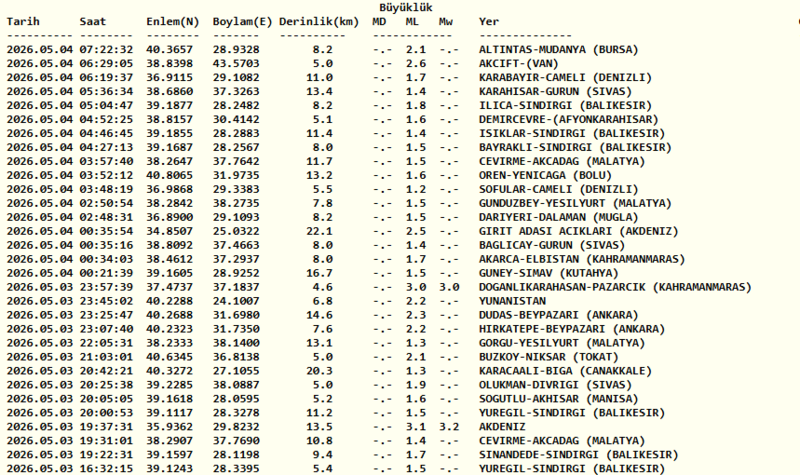
Task: Click depth value 16.7
Action: click(x=319, y=273)
